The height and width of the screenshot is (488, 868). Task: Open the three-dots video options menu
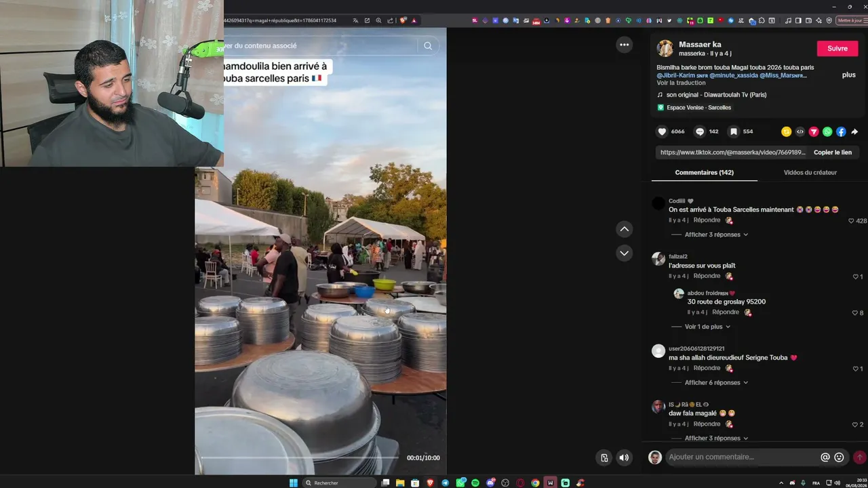(624, 45)
